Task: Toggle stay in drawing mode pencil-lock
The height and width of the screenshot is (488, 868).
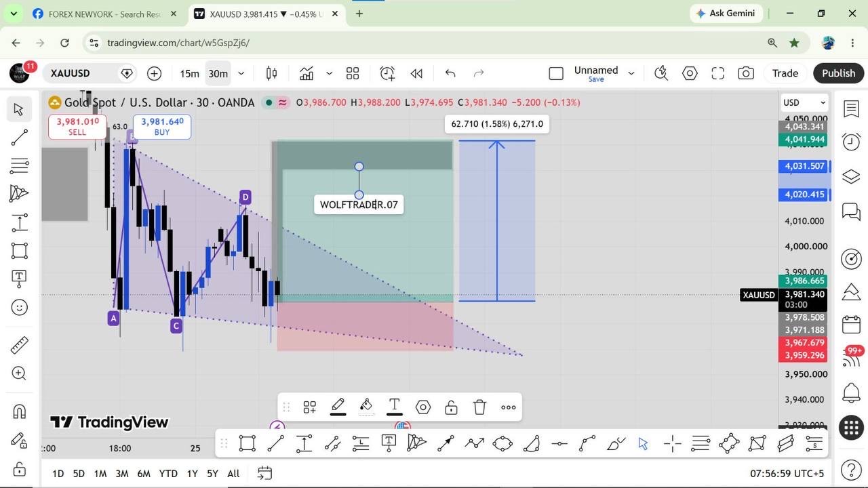Action: [19, 440]
